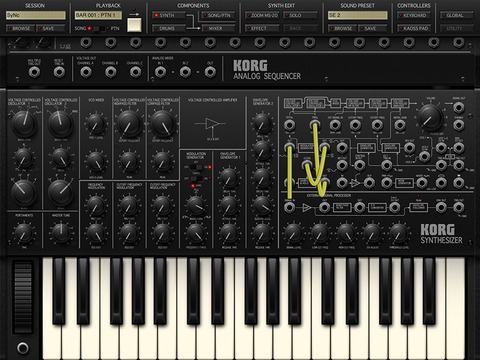Toggle the SONG / PTN playback switch
The width and height of the screenshot is (480, 360).
[x=98, y=29]
